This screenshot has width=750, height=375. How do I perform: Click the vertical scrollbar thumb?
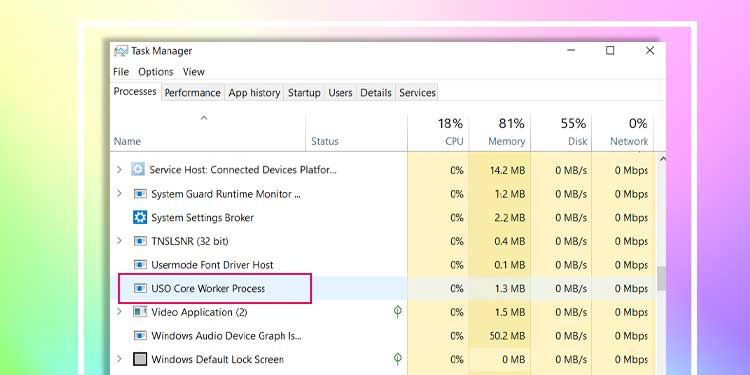[662, 278]
